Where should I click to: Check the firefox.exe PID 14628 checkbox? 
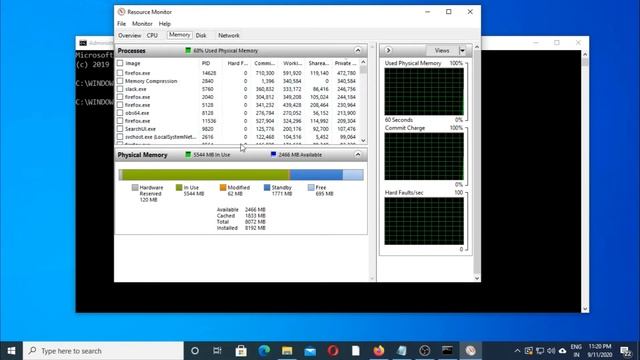point(120,73)
